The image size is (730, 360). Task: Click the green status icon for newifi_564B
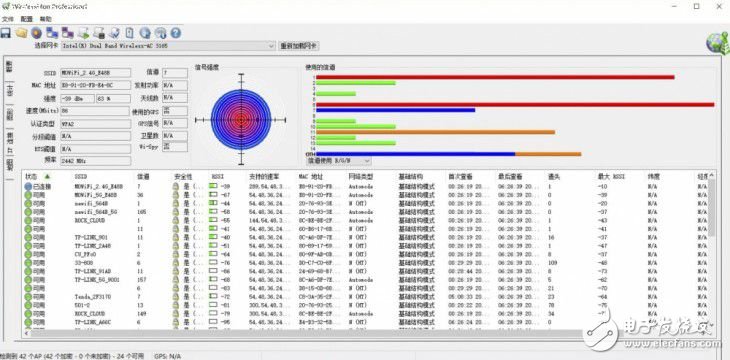tap(28, 204)
